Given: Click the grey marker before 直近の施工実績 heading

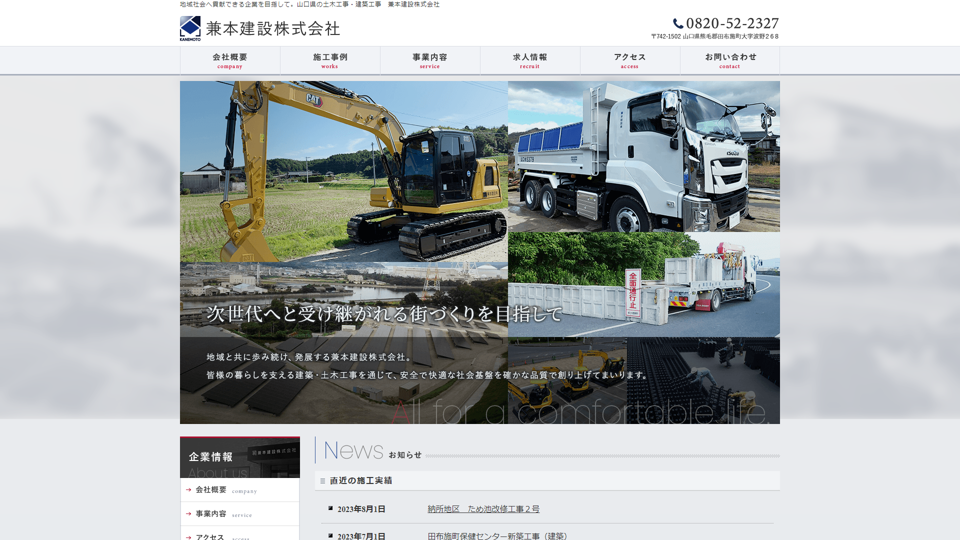Looking at the screenshot, I should 322,481.
